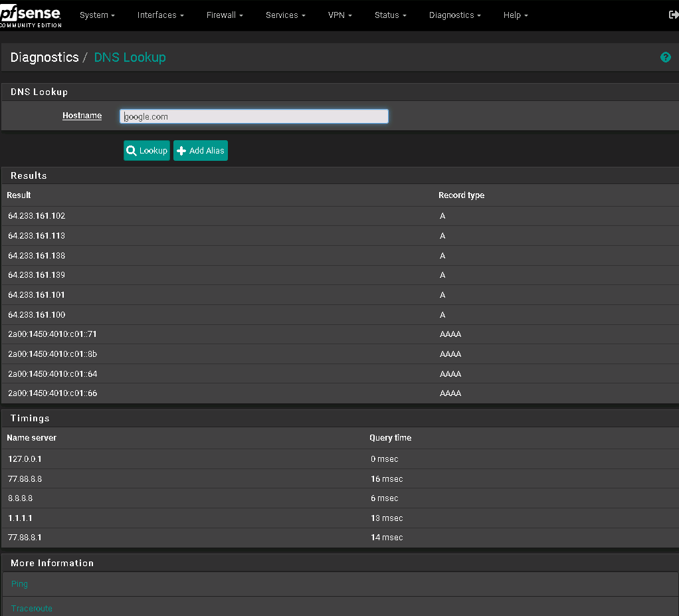Select result 64.233.161.139
Viewport: 679px width, 616px height.
[37, 275]
